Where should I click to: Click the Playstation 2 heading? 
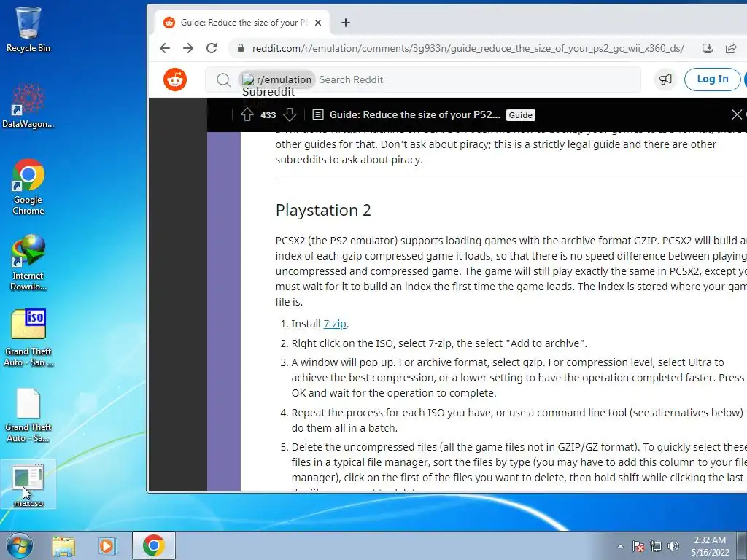point(323,210)
